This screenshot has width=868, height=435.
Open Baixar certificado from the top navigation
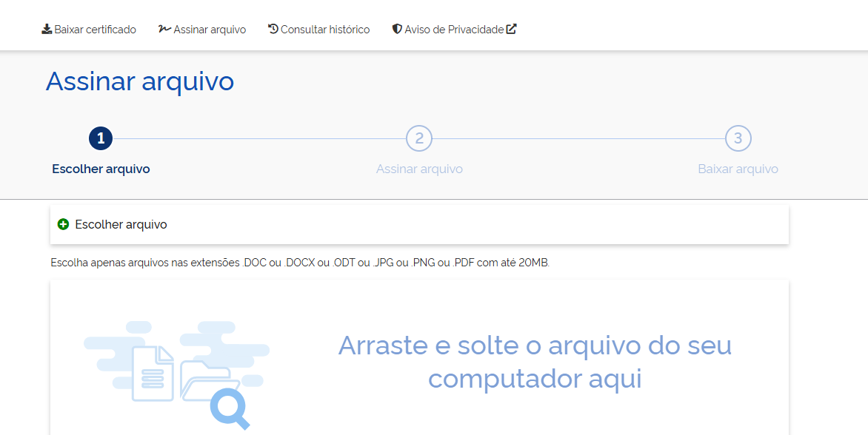(x=88, y=30)
